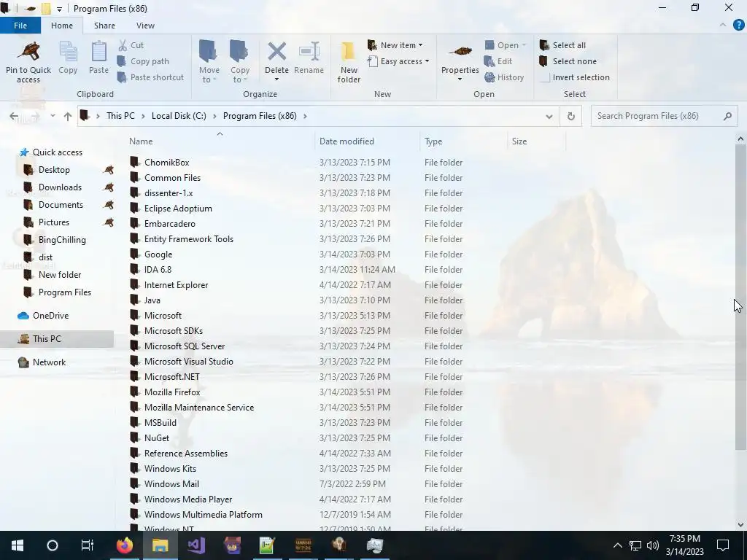747x560 pixels.
Task: Click the Delete X icon
Action: pyautogui.click(x=276, y=52)
